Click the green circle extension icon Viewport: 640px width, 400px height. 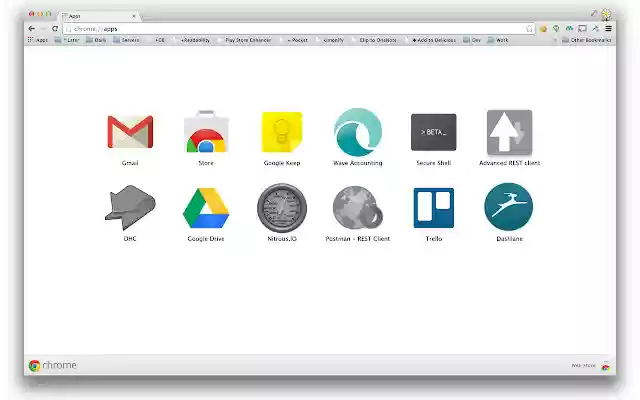click(x=556, y=29)
